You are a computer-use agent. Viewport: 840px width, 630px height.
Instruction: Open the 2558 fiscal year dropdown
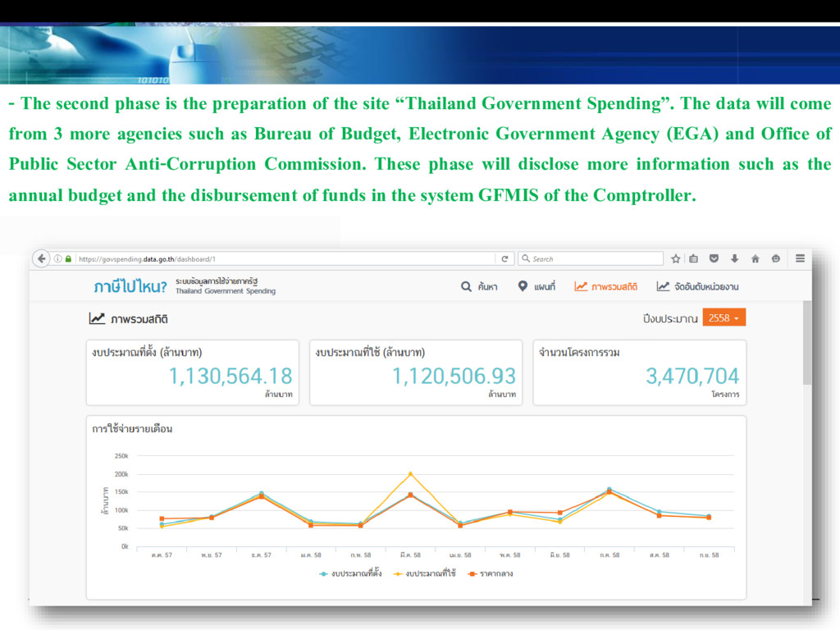coord(724,317)
